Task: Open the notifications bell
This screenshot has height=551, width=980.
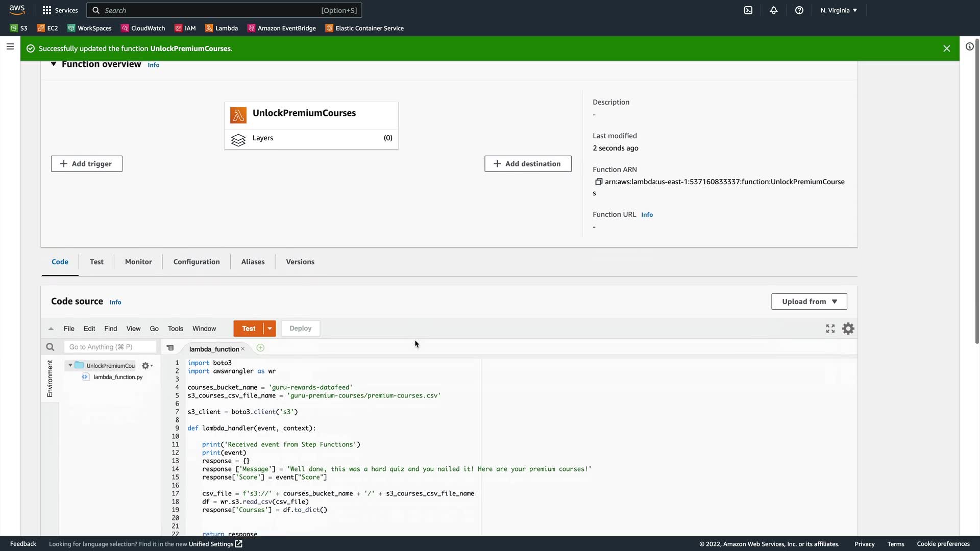Action: (x=774, y=10)
